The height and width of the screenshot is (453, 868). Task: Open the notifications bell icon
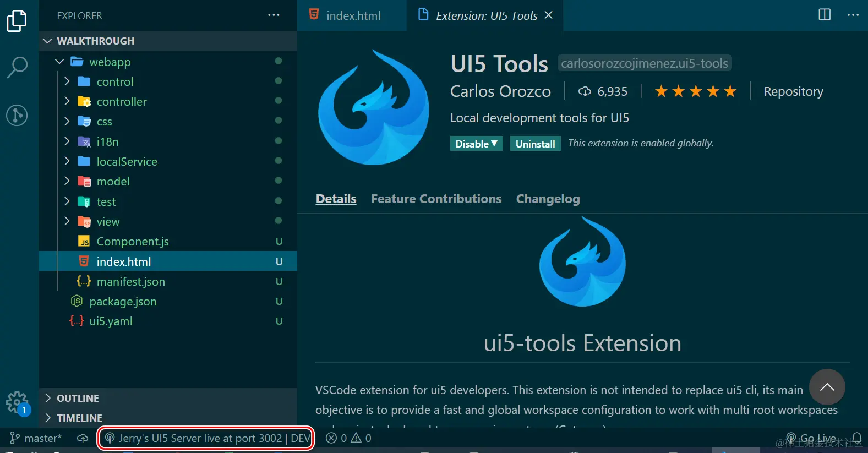(x=856, y=438)
